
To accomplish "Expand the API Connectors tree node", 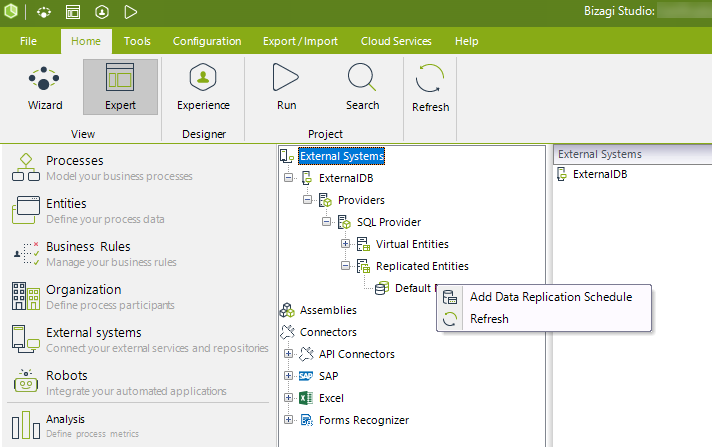I will coord(288,353).
